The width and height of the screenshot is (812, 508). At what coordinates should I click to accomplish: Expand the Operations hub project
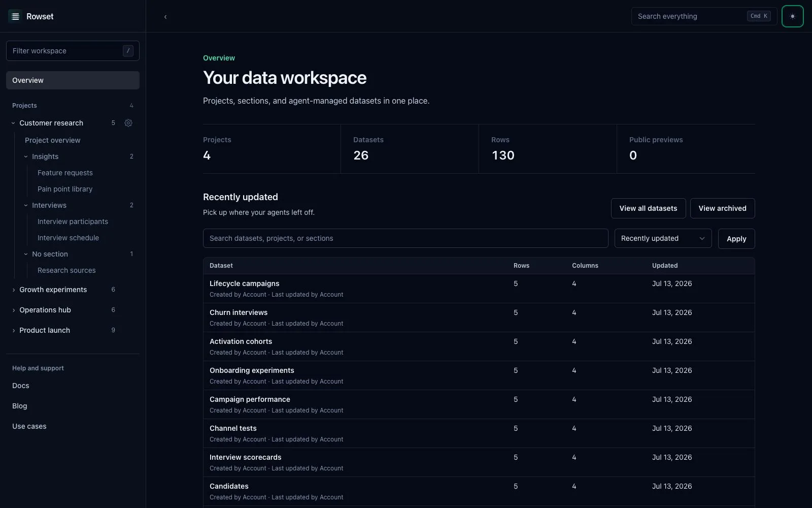(x=13, y=310)
